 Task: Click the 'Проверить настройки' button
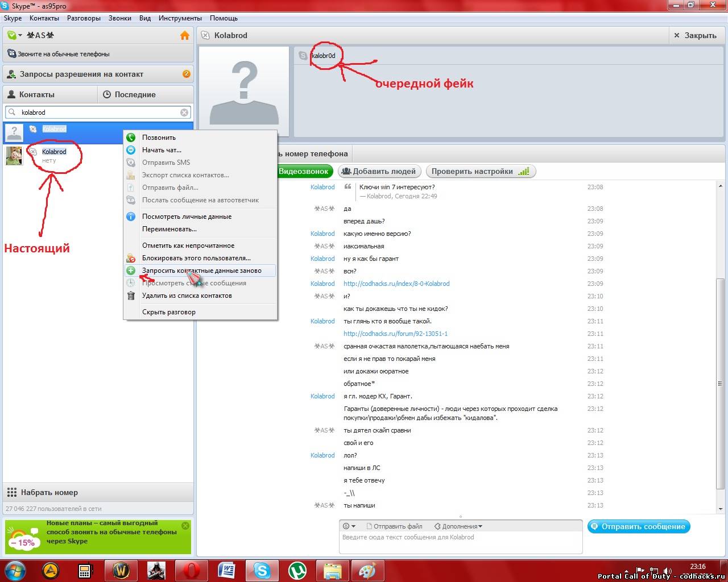481,171
